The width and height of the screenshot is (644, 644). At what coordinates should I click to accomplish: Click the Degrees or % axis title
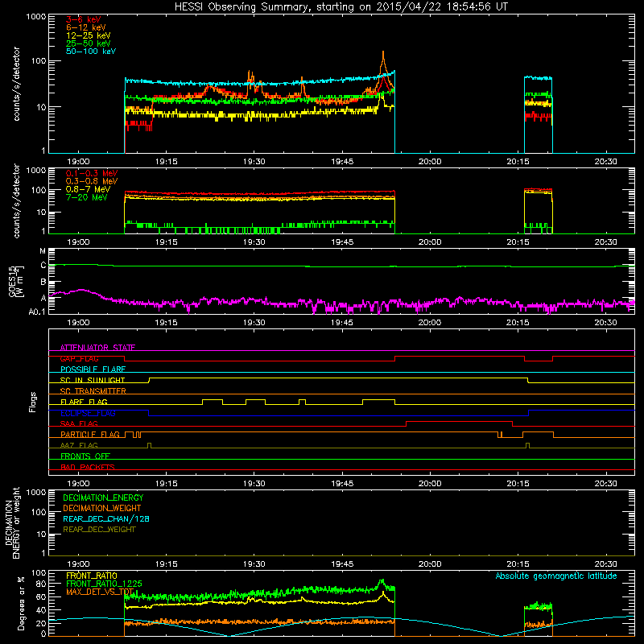(21, 603)
